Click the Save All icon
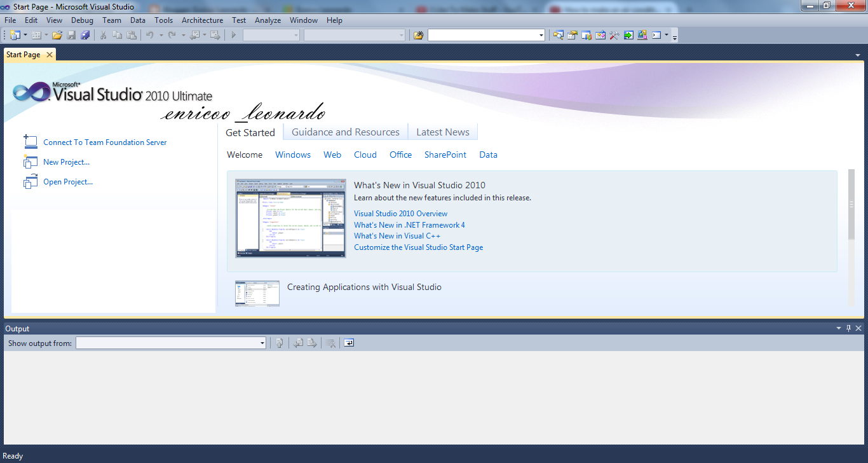The image size is (868, 463). click(84, 35)
